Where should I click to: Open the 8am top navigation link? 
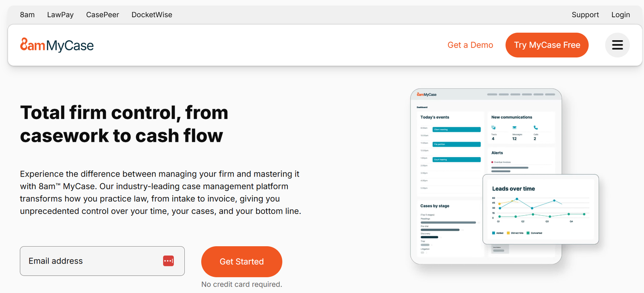click(x=27, y=15)
